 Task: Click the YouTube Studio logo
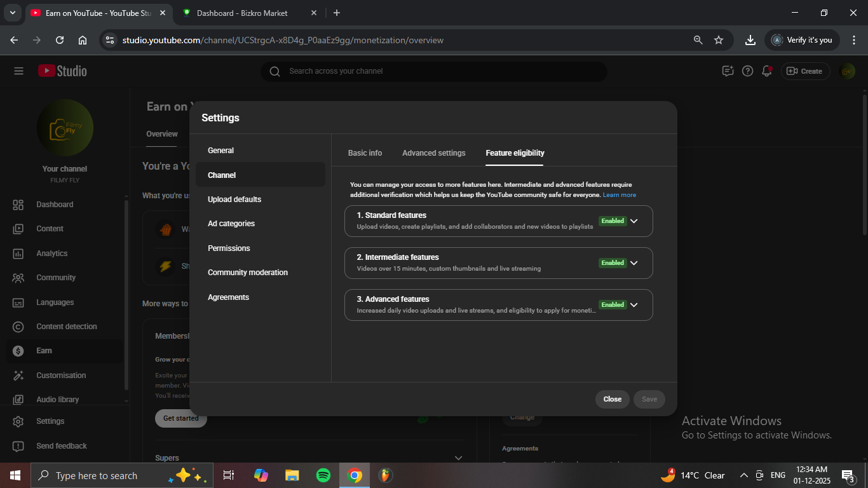tap(62, 71)
